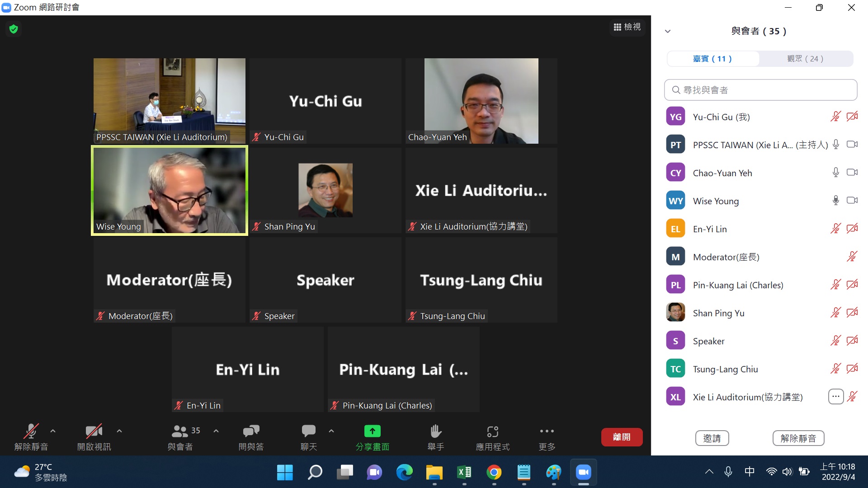Switch to 觀眾 (24) attendees tab

pos(806,59)
